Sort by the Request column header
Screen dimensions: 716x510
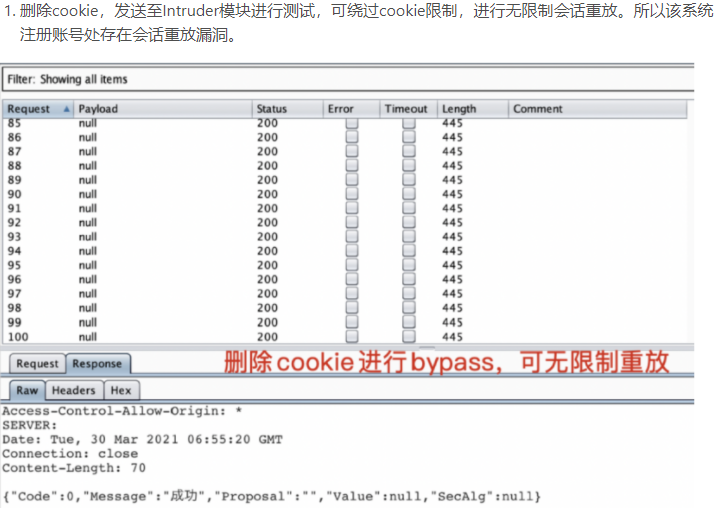38,109
